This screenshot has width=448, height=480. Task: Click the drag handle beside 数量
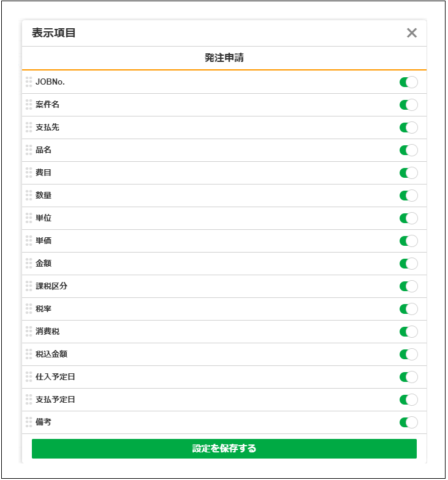point(29,196)
